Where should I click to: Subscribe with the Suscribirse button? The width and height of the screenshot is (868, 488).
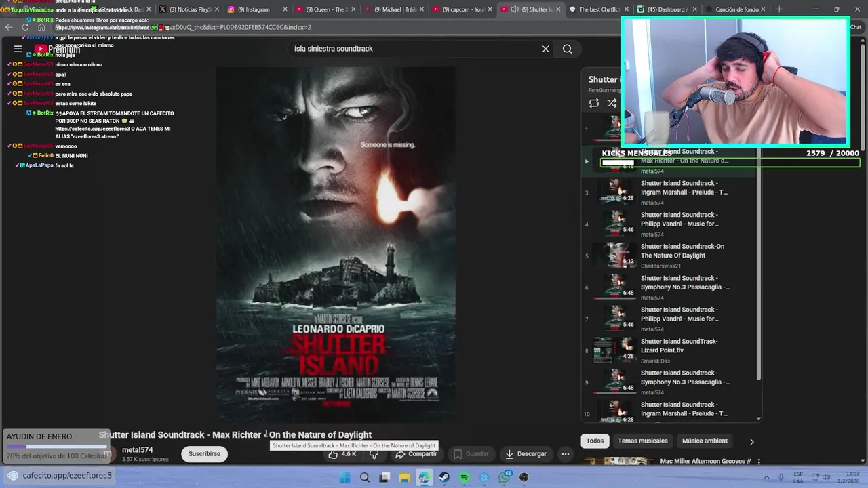click(x=204, y=454)
